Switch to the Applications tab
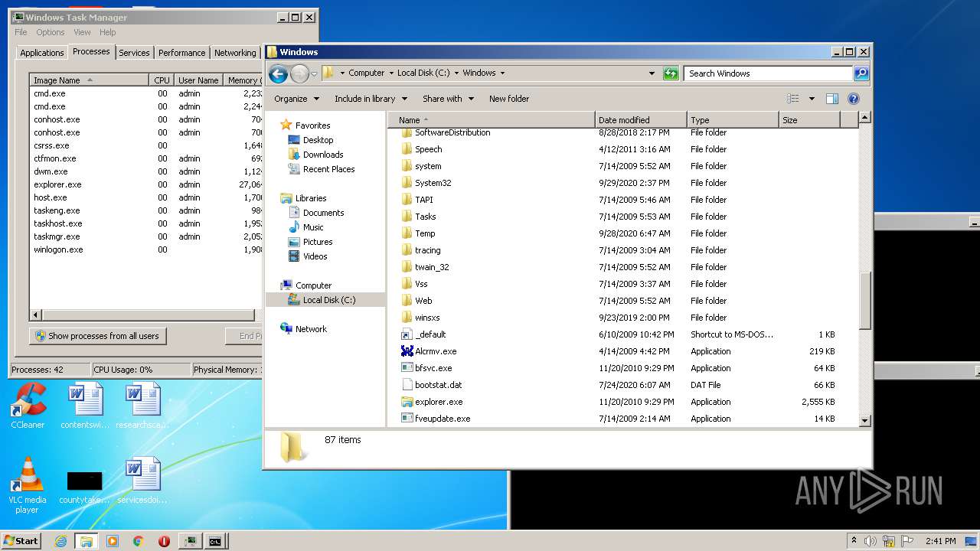980x551 pixels. (42, 53)
